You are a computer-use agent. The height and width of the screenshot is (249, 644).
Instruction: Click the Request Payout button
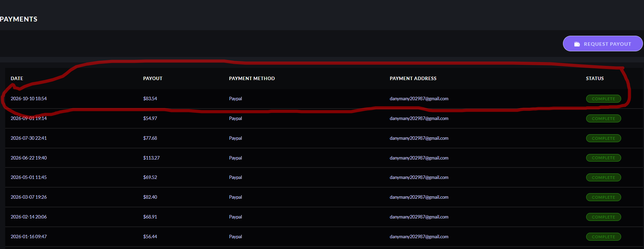pyautogui.click(x=603, y=44)
